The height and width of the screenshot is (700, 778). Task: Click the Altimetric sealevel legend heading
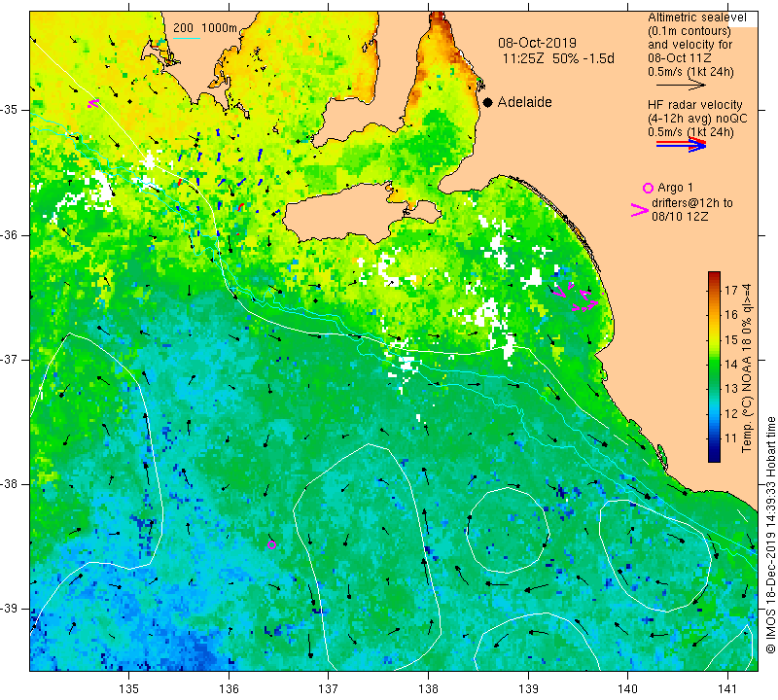(x=697, y=17)
